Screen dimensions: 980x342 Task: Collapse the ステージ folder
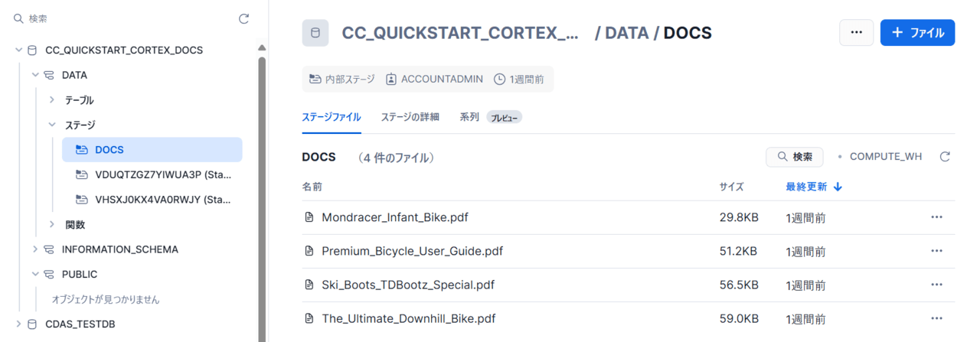51,125
